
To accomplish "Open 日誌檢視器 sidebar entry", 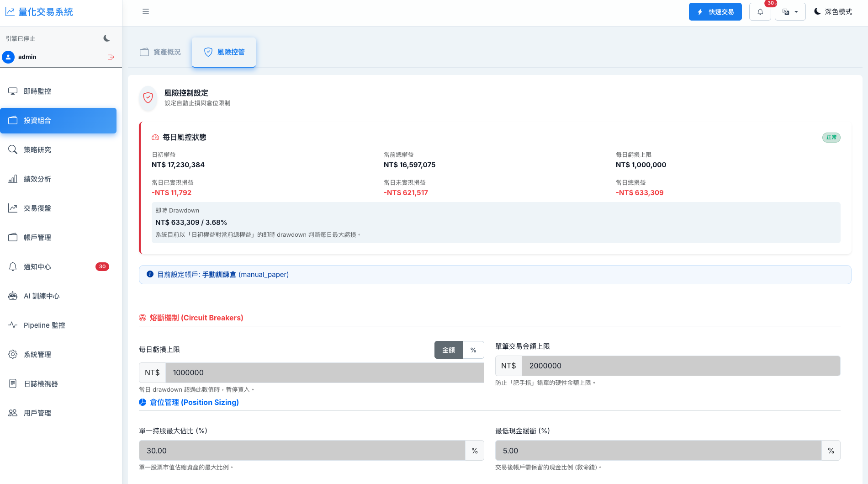I will (58, 384).
